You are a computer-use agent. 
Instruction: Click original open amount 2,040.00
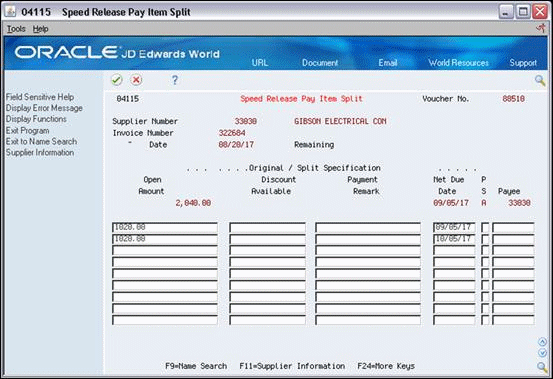[x=193, y=203]
